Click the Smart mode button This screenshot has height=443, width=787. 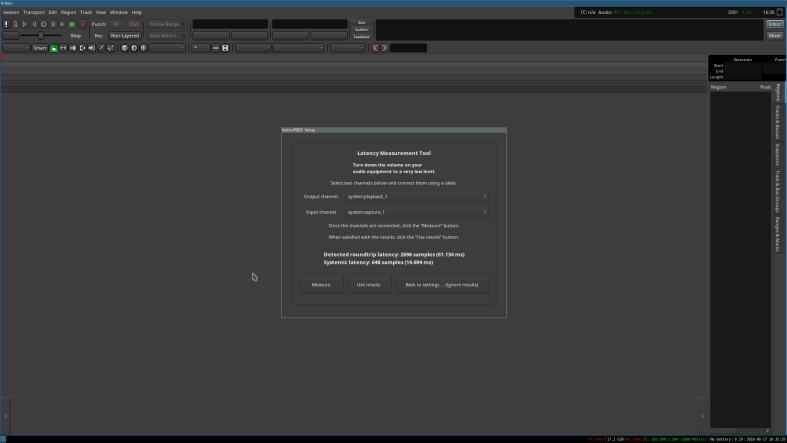[x=39, y=48]
